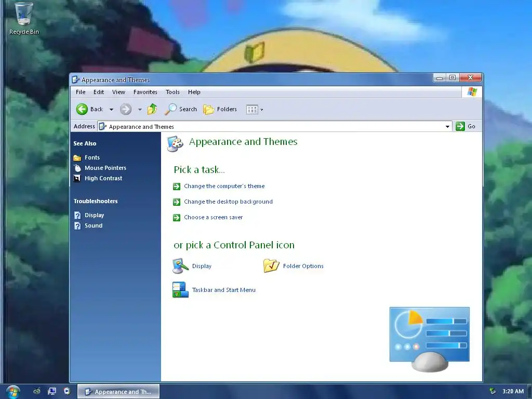
Task: Open the Display control panel icon
Action: click(180, 266)
